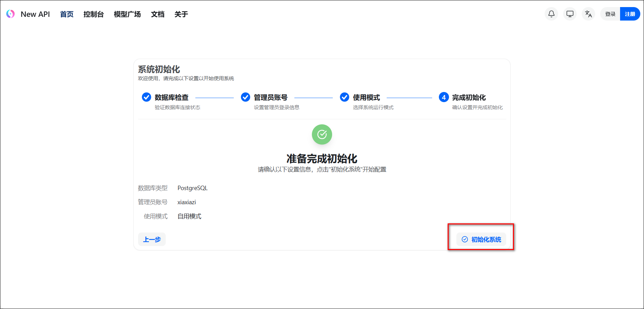Click the database check step checkmark
644x309 pixels.
click(x=147, y=97)
